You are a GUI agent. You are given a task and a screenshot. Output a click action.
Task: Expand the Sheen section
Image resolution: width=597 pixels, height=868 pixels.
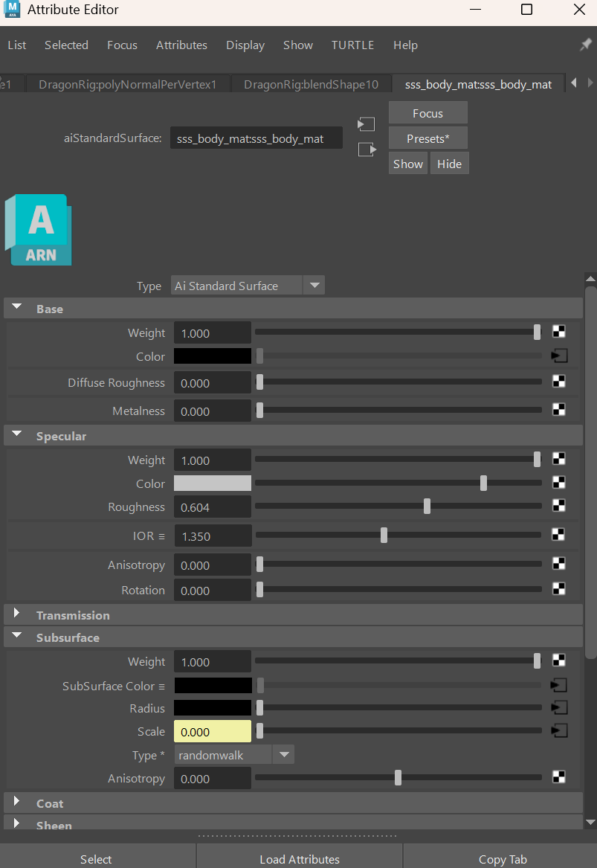click(x=16, y=823)
